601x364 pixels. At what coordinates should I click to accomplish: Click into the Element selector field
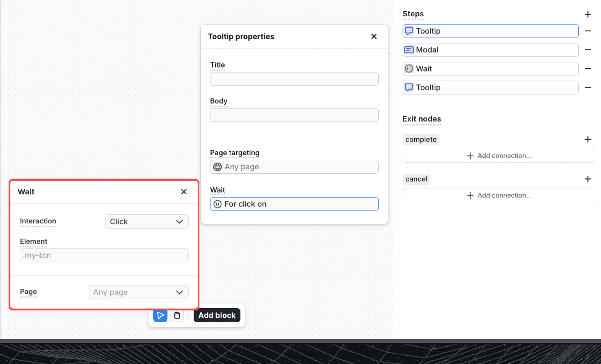click(x=104, y=255)
